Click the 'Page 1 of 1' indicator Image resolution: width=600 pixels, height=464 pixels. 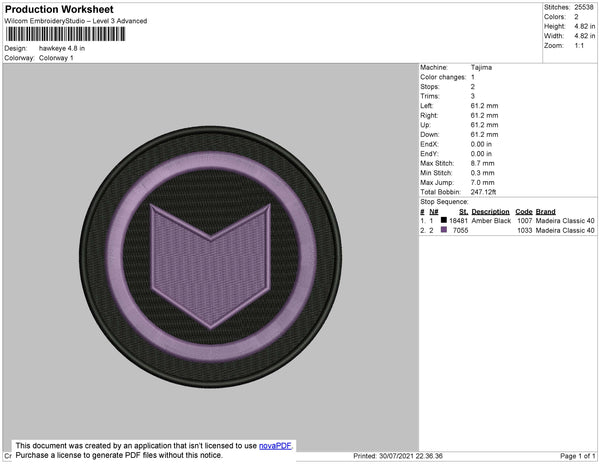point(577,456)
